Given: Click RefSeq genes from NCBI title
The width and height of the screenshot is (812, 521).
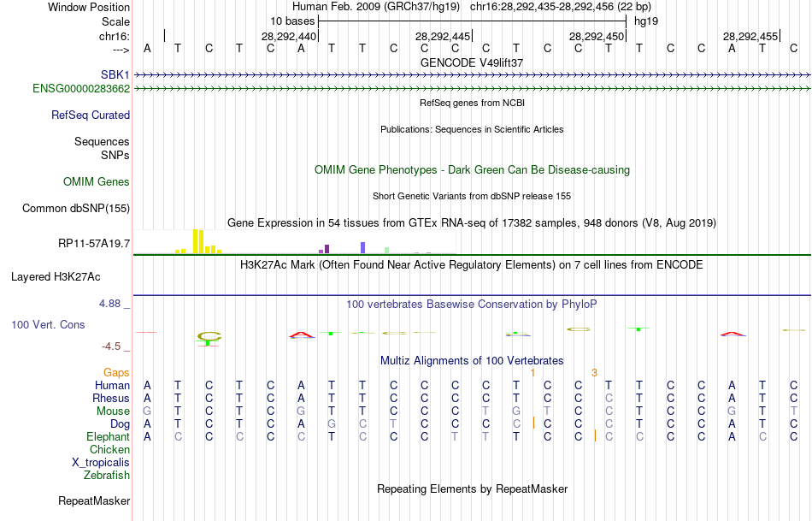Looking at the screenshot, I should point(472,103).
